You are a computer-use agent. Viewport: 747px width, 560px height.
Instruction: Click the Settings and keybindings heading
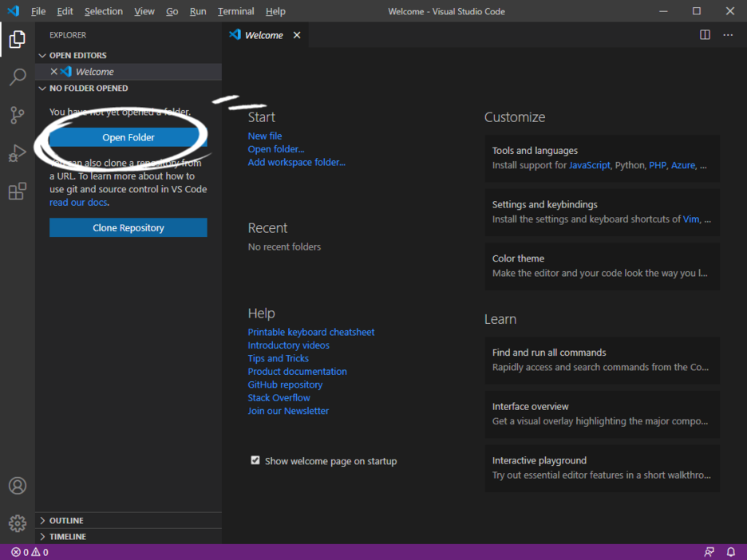coord(544,204)
